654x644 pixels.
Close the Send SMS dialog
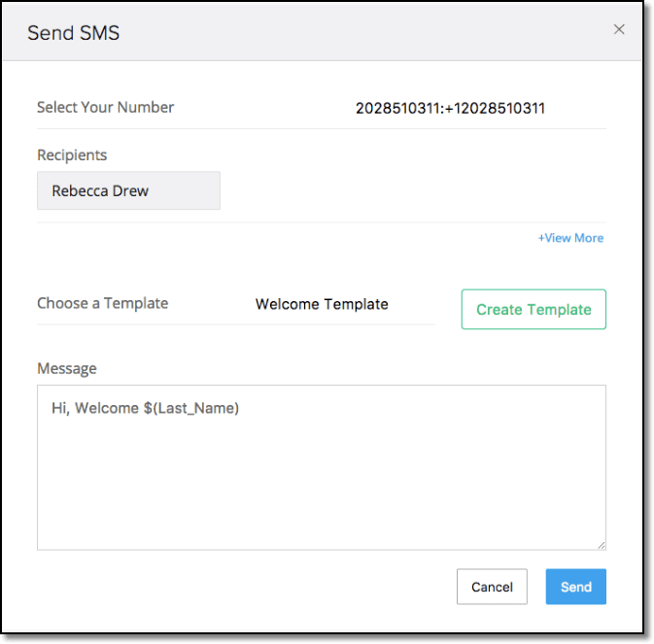(619, 29)
